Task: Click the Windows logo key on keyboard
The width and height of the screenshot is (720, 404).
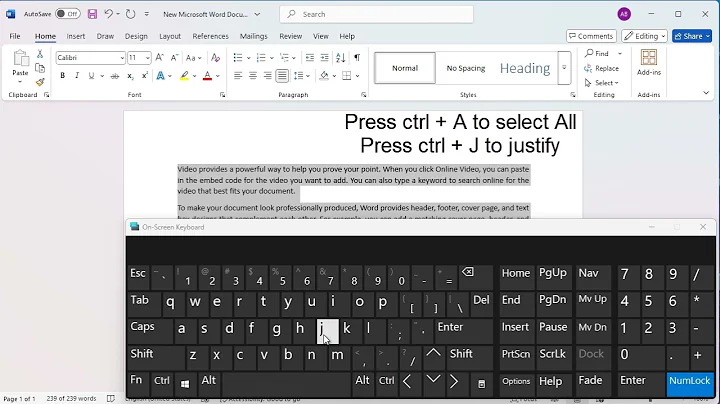Action: tap(185, 384)
